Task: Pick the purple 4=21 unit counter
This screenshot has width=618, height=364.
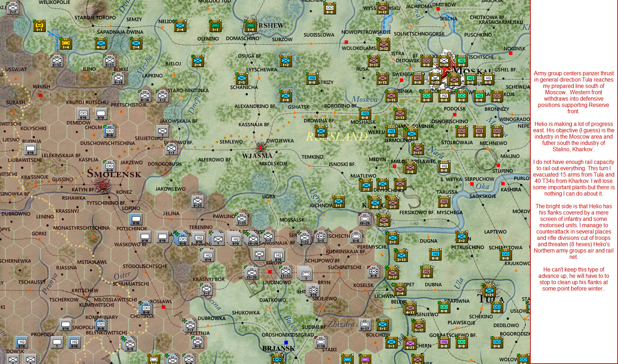Action: click(410, 343)
